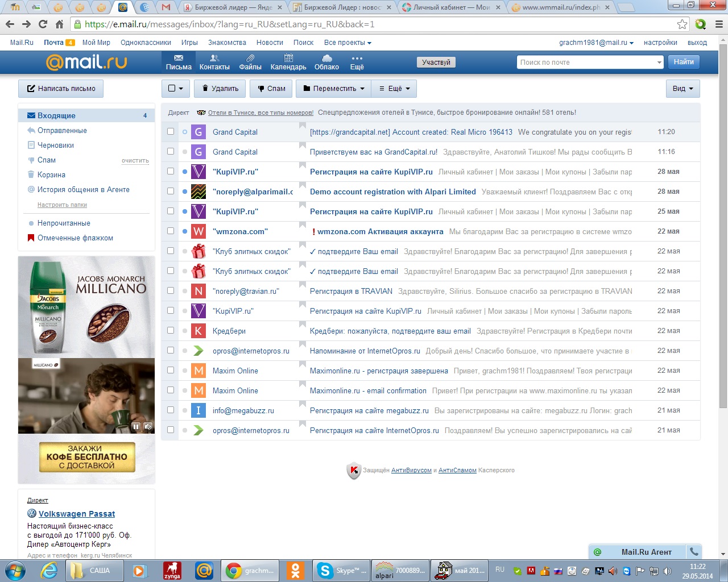Click the Участвуй button
728x582 pixels.
(x=436, y=63)
